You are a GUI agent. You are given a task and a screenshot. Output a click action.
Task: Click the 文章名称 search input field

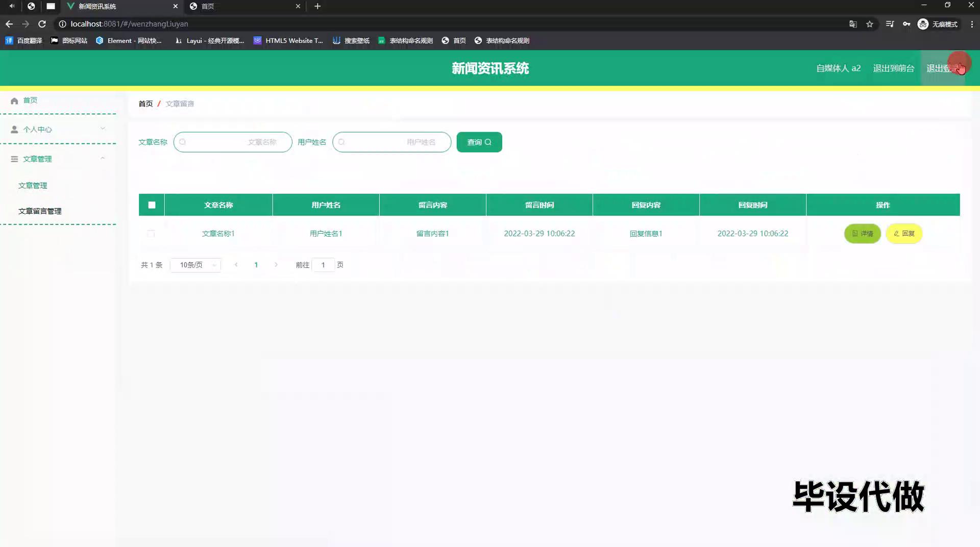click(x=233, y=142)
